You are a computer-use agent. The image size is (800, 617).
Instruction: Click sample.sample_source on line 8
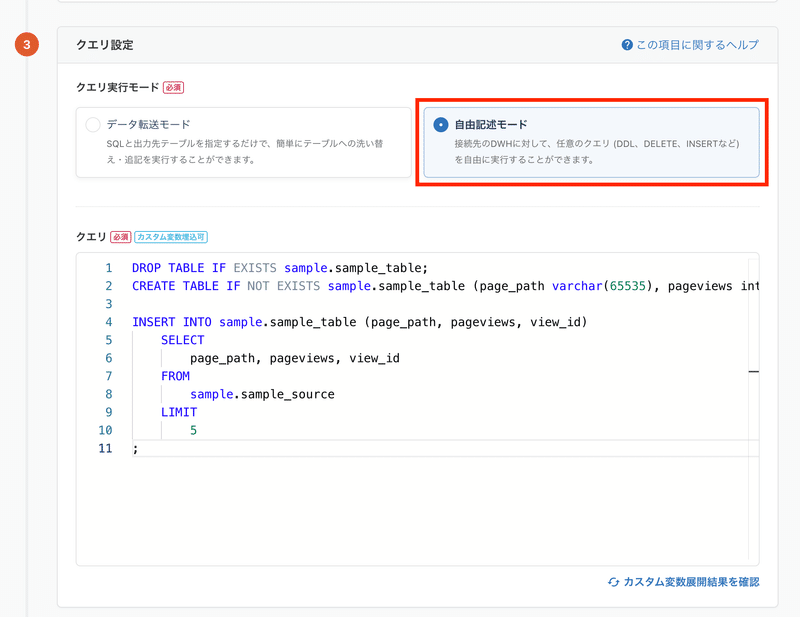262,394
